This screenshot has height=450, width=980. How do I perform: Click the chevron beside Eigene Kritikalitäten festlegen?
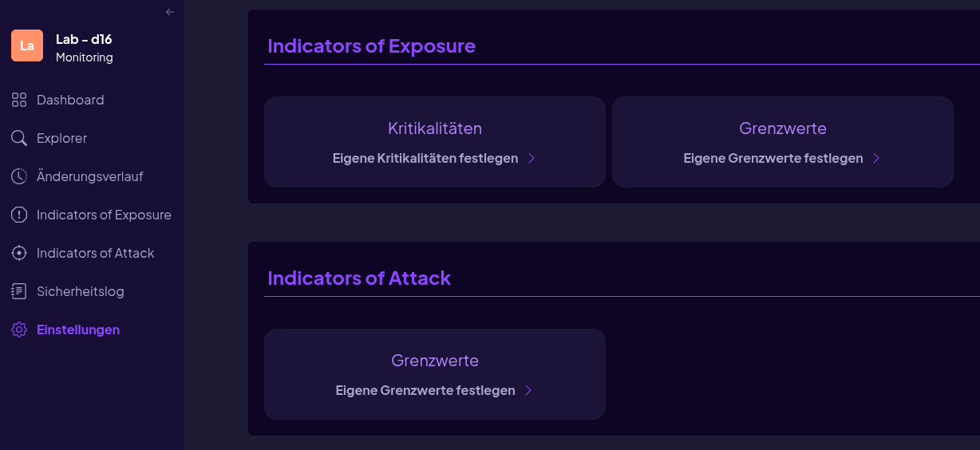coord(531,158)
